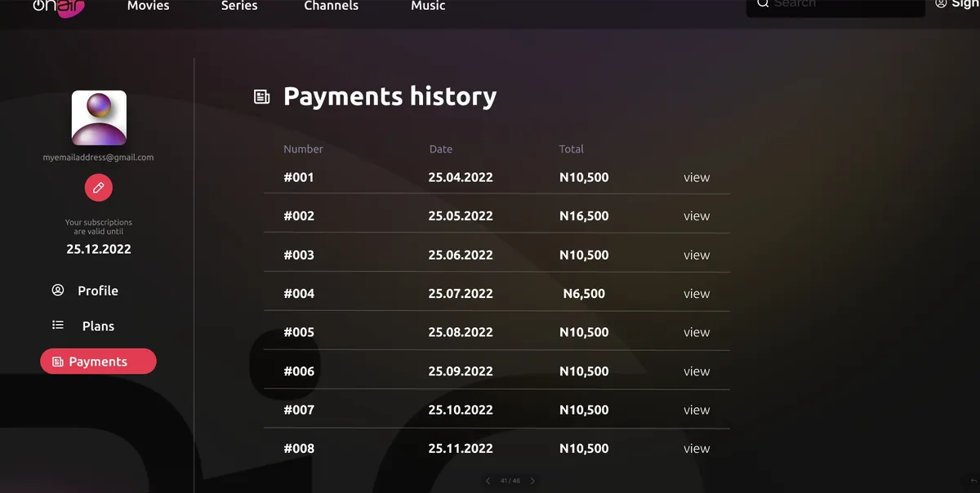Open the Channels menu
The image size is (980, 493).
click(331, 6)
